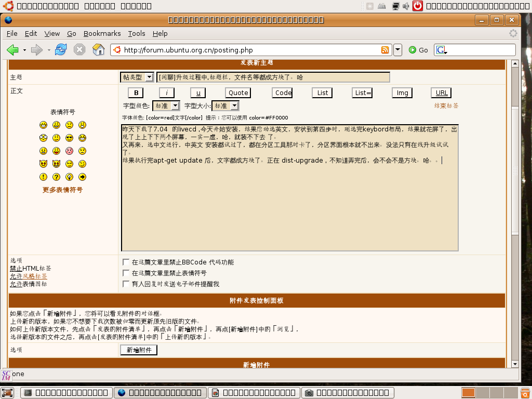Open the View menu

point(52,34)
